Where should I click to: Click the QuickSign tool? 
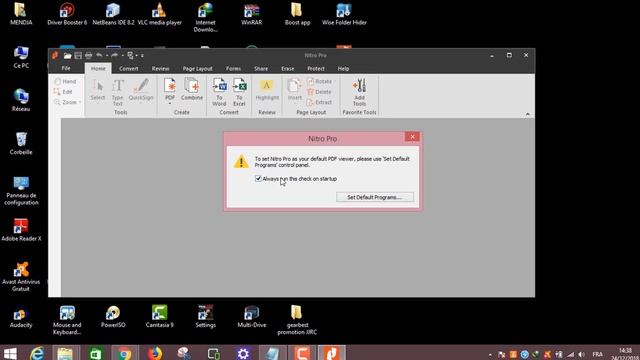141,91
